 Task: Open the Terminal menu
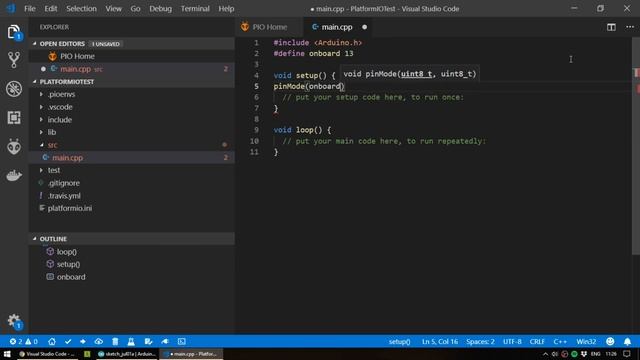pyautogui.click(x=195, y=9)
